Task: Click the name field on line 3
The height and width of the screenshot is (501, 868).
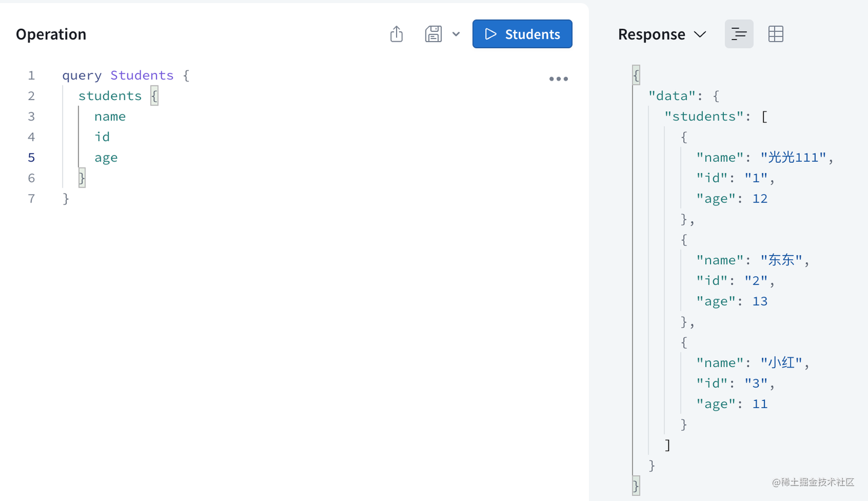Action: click(x=110, y=116)
